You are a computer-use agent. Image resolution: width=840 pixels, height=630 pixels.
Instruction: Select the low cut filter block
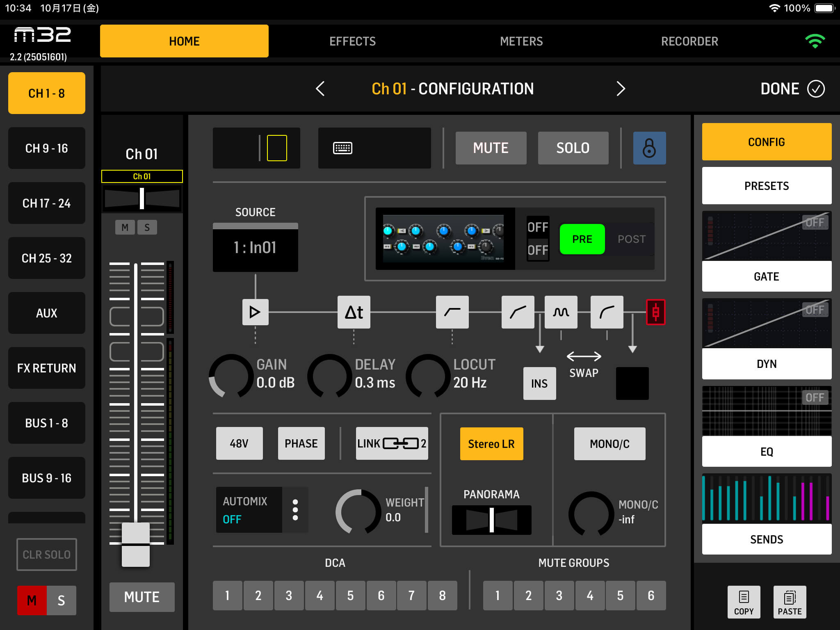coord(452,312)
